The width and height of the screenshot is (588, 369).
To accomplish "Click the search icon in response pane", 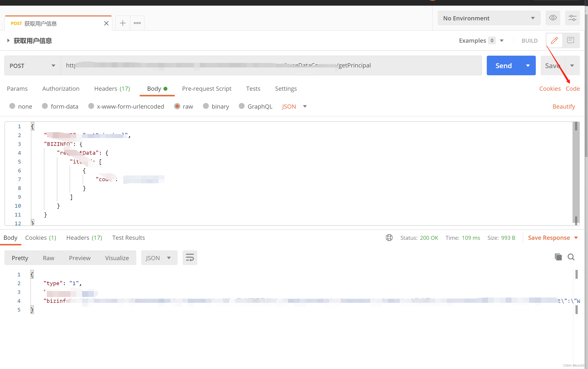I will point(571,257).
